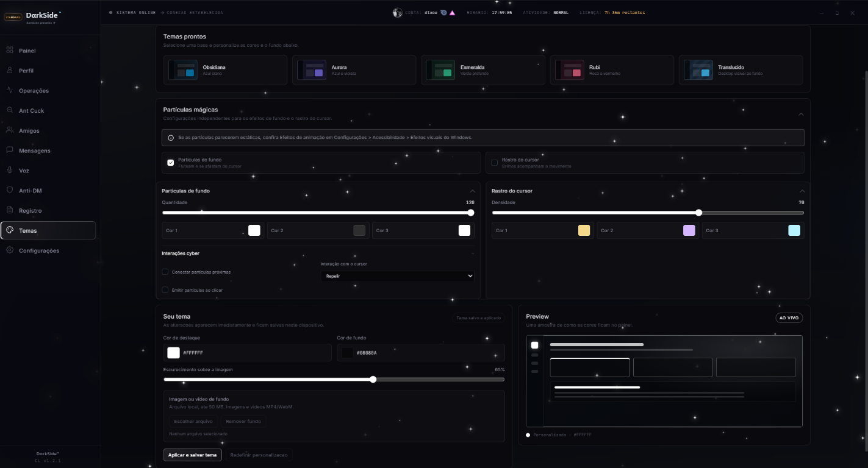Click Aplicar e salvar tema

coord(192,455)
